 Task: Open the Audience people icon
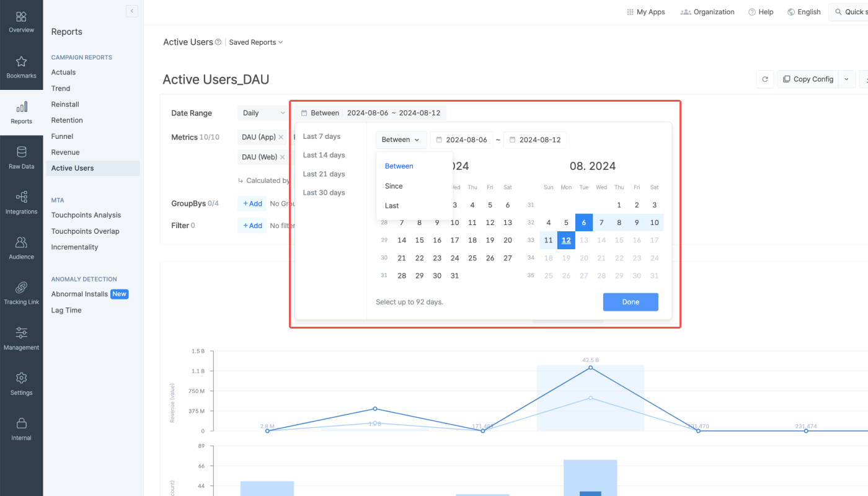pos(21,242)
